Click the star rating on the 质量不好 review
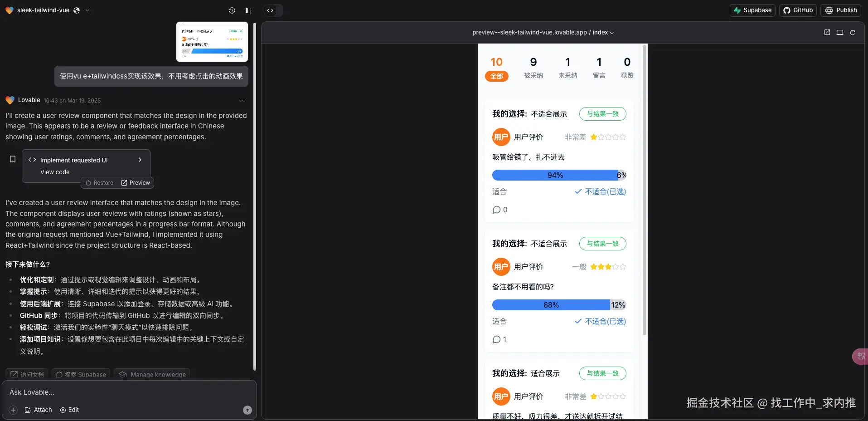This screenshot has height=421, width=868. pos(608,397)
